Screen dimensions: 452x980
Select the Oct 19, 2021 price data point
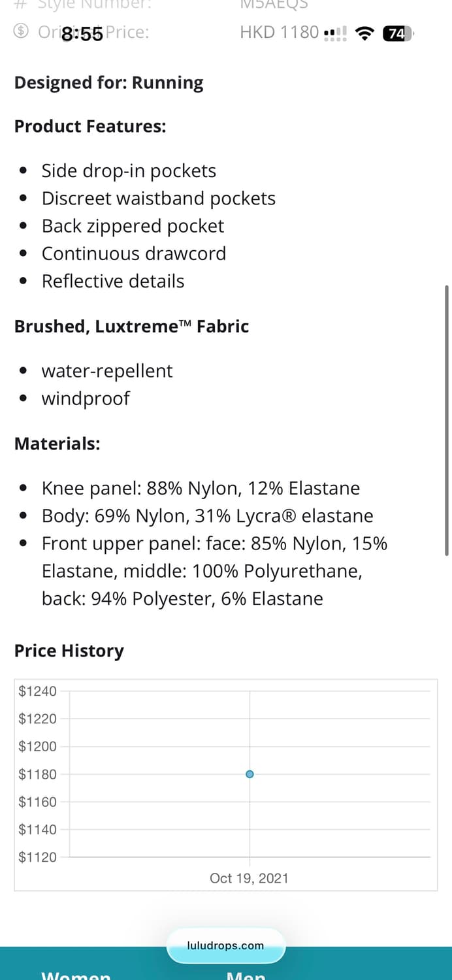point(250,774)
